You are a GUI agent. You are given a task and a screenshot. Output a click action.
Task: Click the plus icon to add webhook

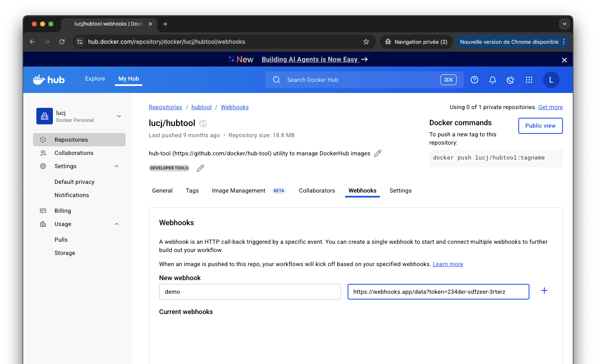pos(544,290)
